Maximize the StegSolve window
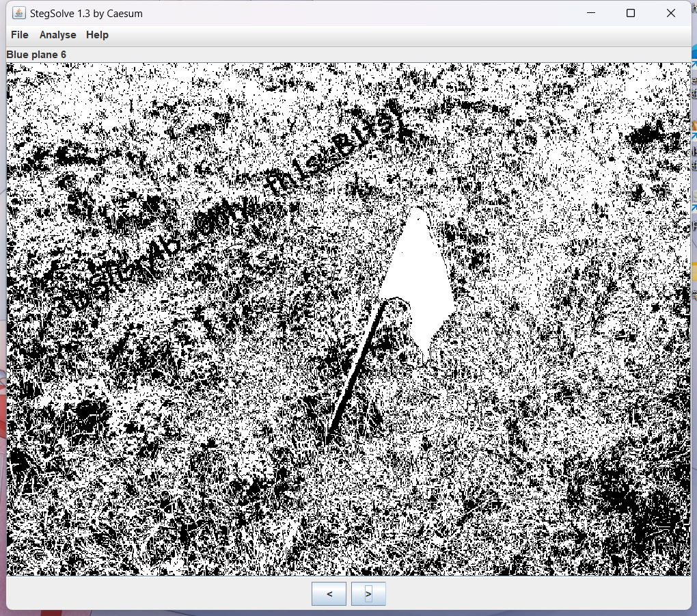697x616 pixels. click(x=631, y=13)
